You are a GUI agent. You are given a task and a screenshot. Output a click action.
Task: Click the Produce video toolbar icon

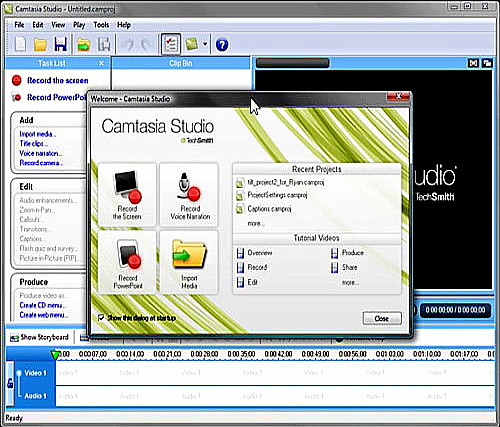(x=104, y=44)
